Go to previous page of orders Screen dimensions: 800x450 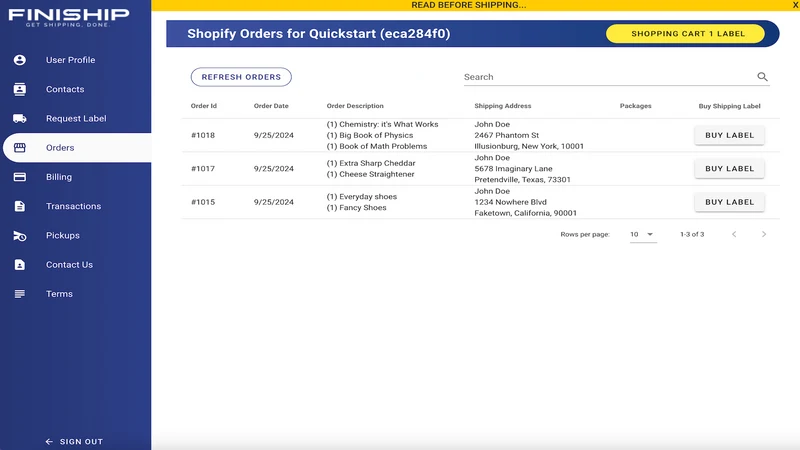(x=734, y=234)
